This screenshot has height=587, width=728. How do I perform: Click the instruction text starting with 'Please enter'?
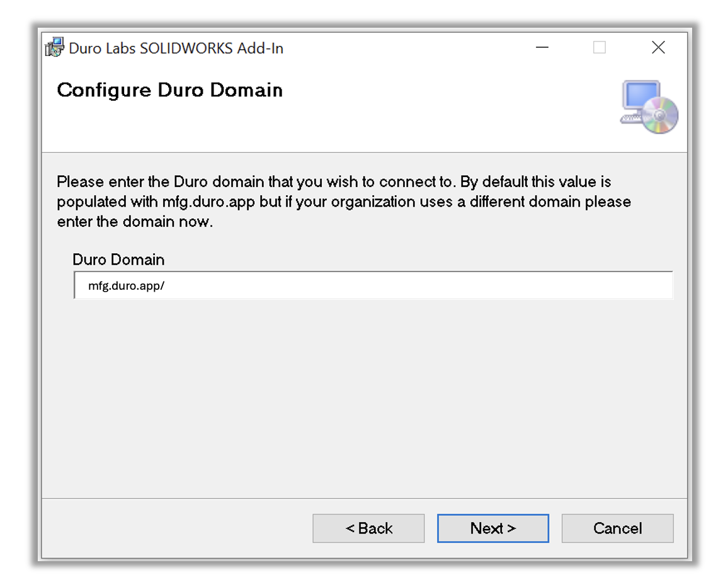(344, 202)
